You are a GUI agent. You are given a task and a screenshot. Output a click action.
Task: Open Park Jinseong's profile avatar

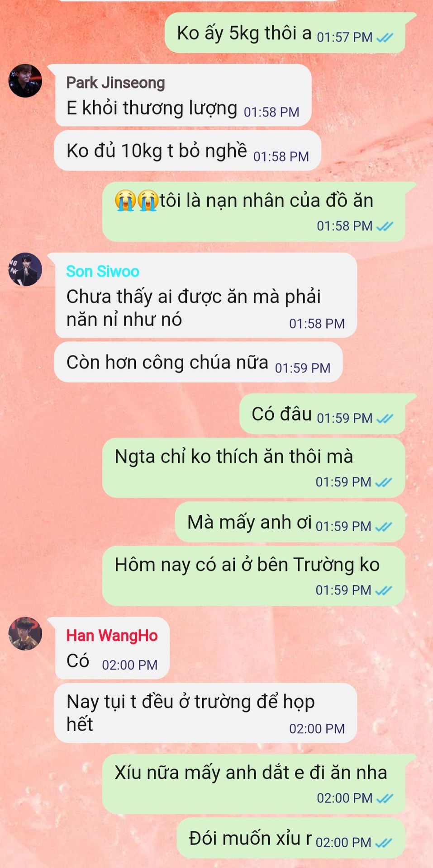(x=25, y=81)
